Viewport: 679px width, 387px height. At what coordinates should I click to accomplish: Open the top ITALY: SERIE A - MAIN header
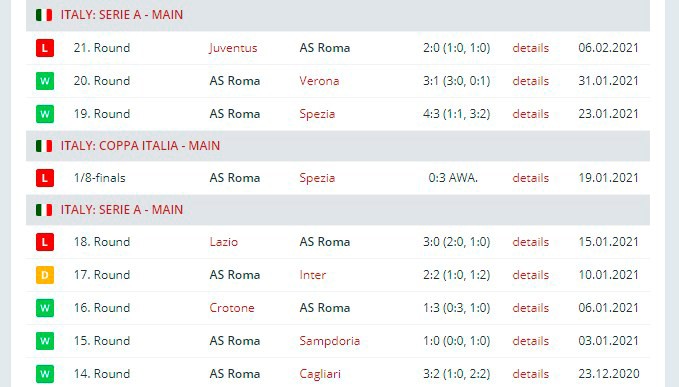(x=122, y=15)
